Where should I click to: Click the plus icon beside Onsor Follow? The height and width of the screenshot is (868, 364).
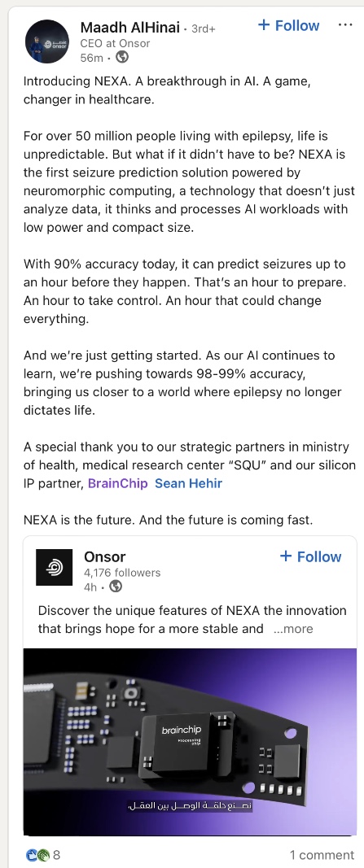(286, 556)
